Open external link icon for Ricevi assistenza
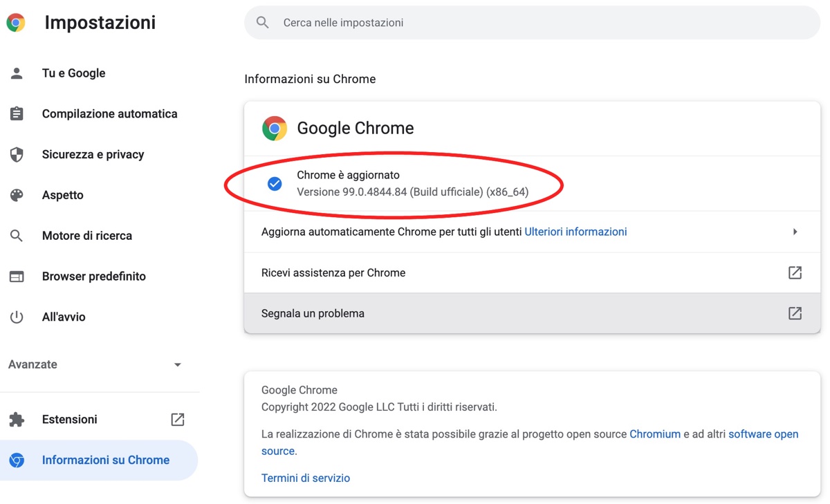The height and width of the screenshot is (504, 830). click(795, 272)
